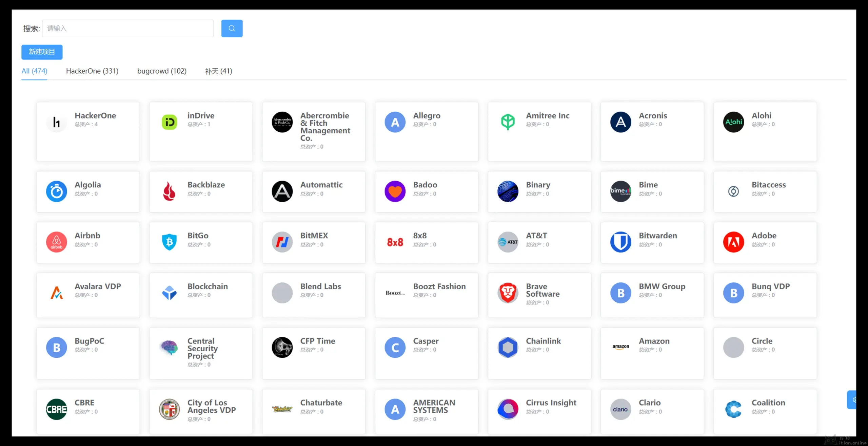
Task: Click the Backblaze flame logo icon
Action: (x=169, y=191)
